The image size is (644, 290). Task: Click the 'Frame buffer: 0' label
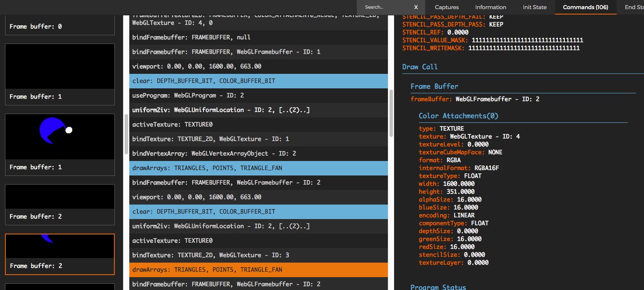(36, 27)
